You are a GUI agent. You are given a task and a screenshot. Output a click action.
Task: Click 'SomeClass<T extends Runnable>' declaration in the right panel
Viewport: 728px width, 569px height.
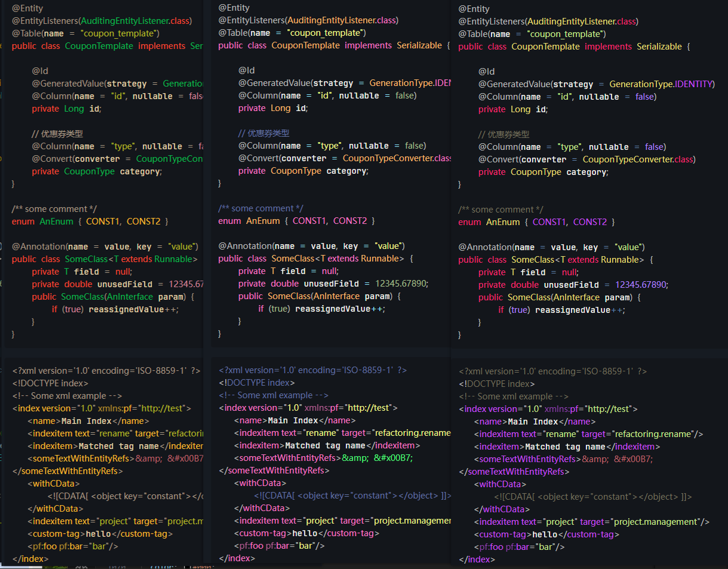pos(578,260)
